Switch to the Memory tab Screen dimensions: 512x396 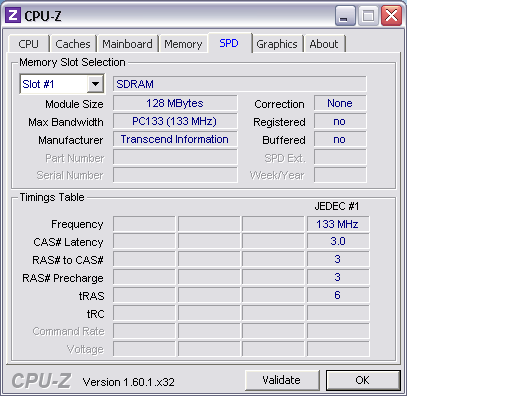(x=183, y=44)
